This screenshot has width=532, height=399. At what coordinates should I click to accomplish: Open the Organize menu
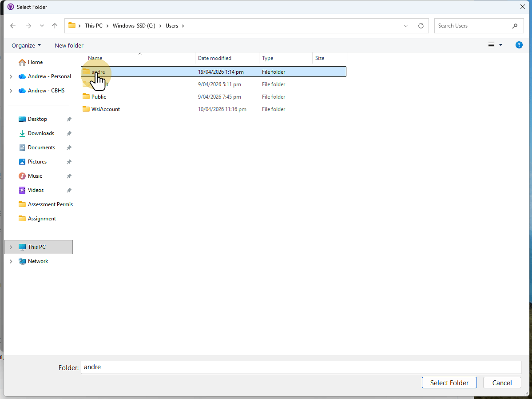pos(26,45)
